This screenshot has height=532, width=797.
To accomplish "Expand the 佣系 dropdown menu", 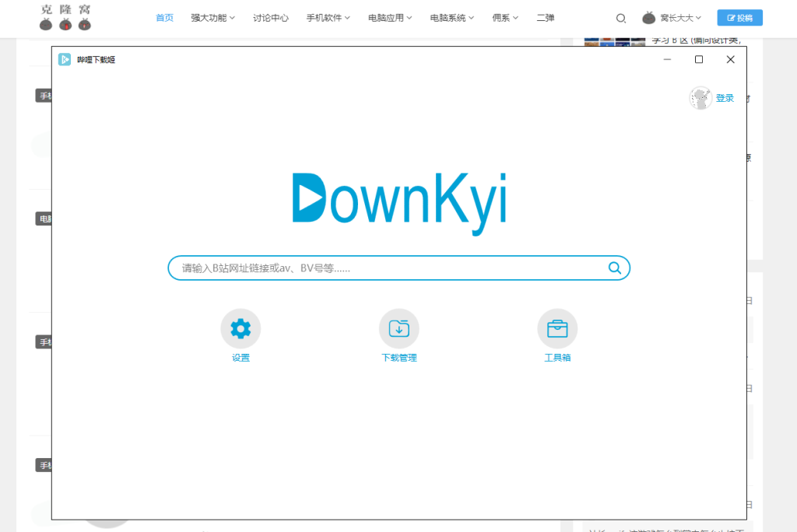I will pyautogui.click(x=504, y=18).
